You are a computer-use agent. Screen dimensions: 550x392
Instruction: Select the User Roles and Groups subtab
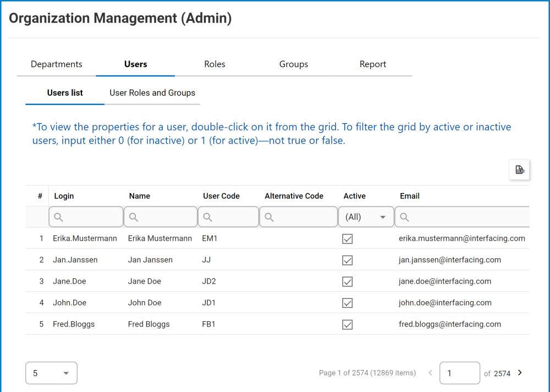click(152, 93)
